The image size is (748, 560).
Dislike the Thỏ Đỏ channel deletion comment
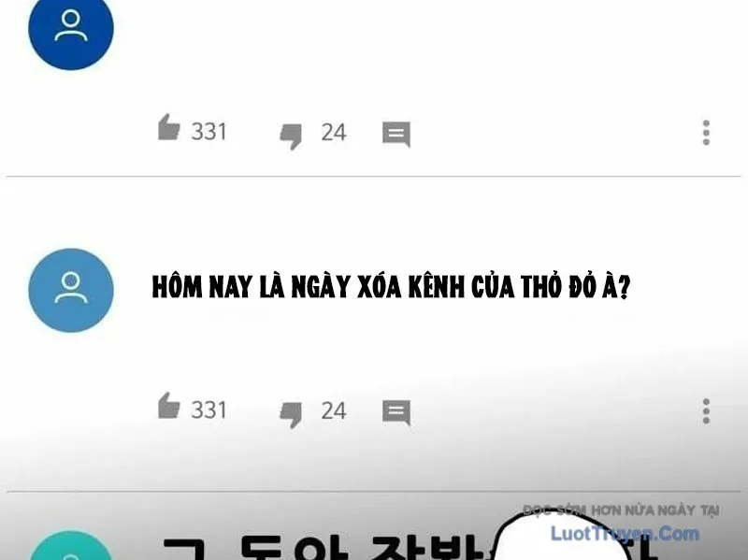point(291,415)
